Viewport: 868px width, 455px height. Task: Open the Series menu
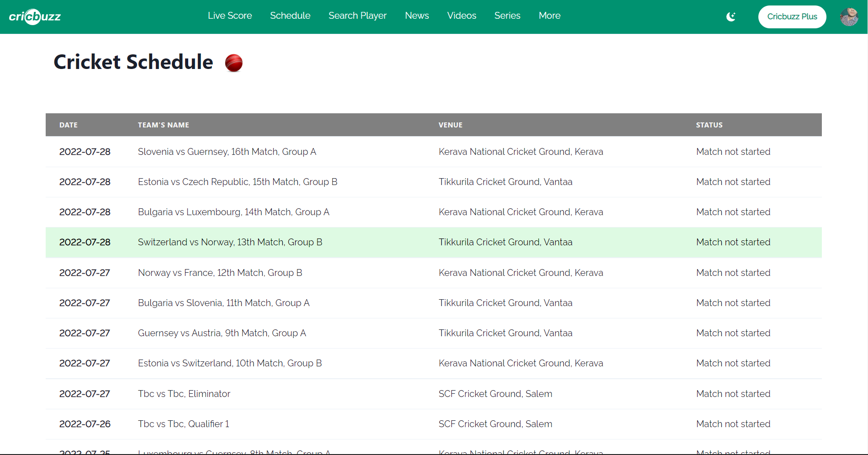point(507,16)
